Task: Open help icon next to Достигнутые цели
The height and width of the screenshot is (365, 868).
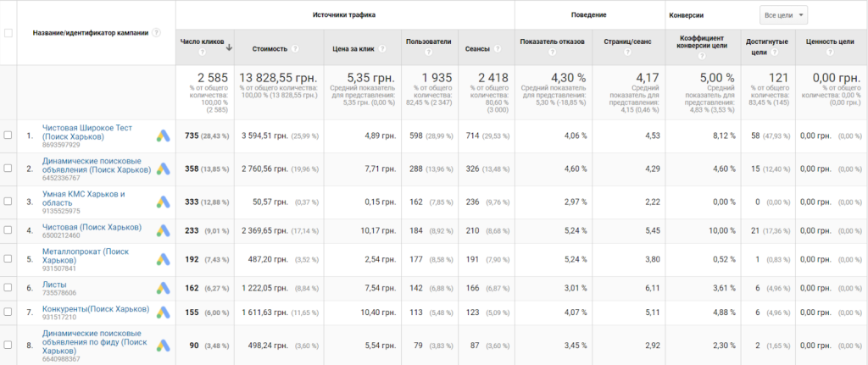Action: click(x=774, y=52)
